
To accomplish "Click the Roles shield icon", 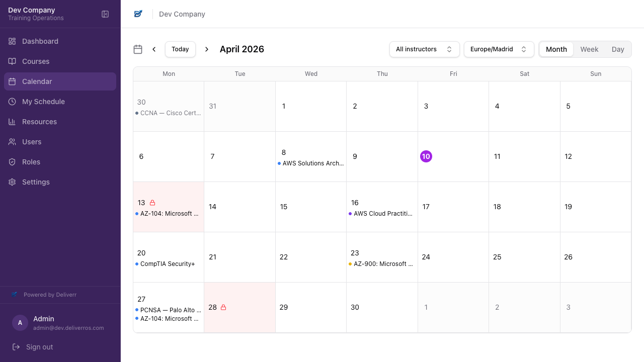I will pos(12,162).
